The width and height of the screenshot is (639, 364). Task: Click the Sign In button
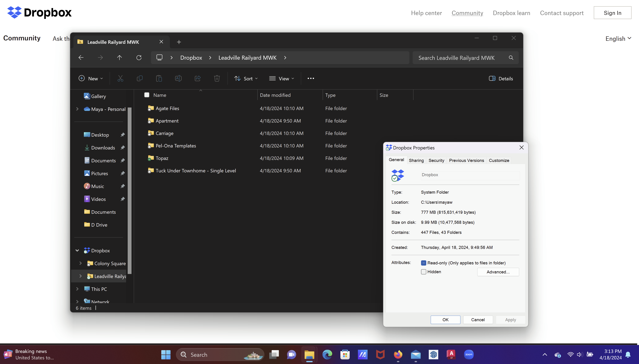[612, 13]
